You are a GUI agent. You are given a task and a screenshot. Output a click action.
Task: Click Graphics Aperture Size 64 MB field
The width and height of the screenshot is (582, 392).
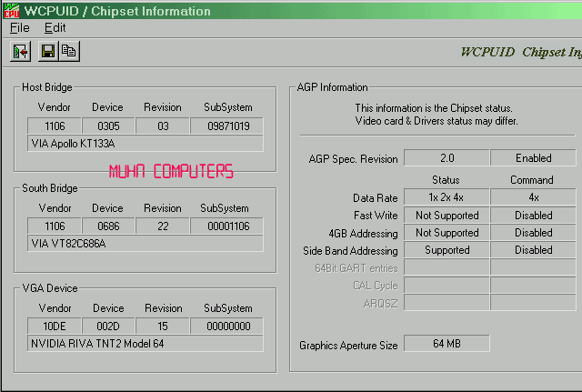(x=447, y=344)
